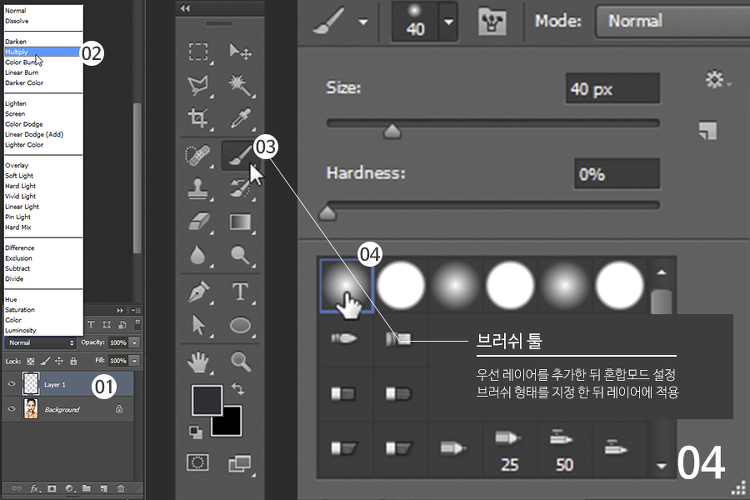750x500 pixels.
Task: Click the Hardness slider handle
Action: pyautogui.click(x=327, y=212)
